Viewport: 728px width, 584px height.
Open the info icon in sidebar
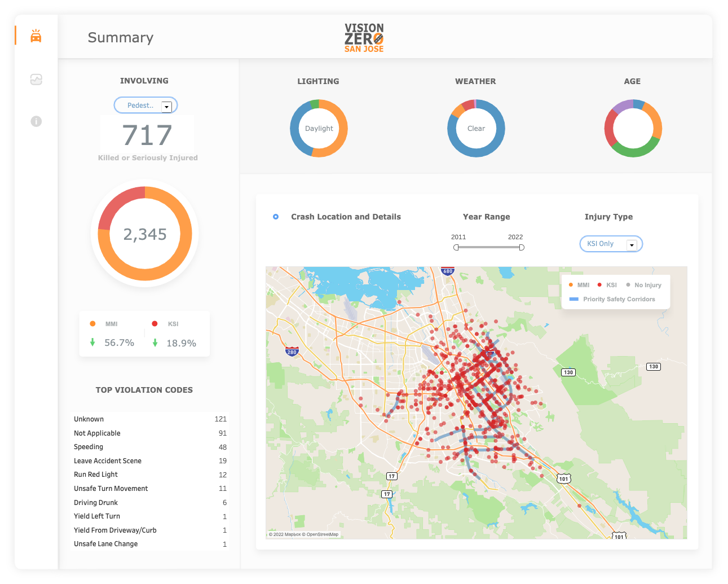click(36, 121)
